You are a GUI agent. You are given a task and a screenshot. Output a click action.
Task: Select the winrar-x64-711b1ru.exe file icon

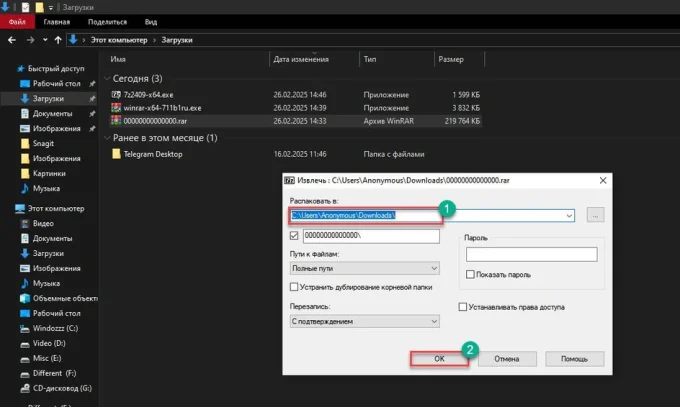116,108
